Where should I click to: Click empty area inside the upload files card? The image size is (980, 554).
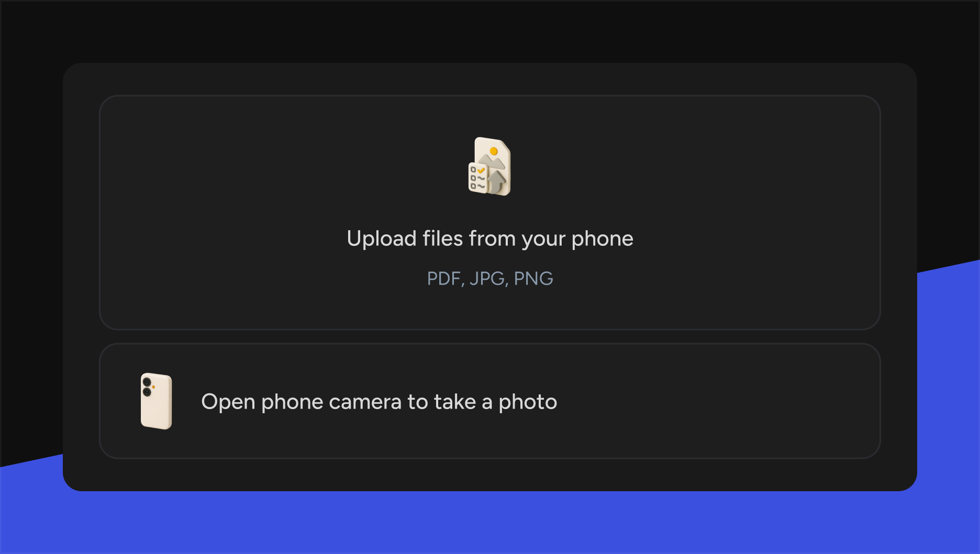pyautogui.click(x=733, y=209)
